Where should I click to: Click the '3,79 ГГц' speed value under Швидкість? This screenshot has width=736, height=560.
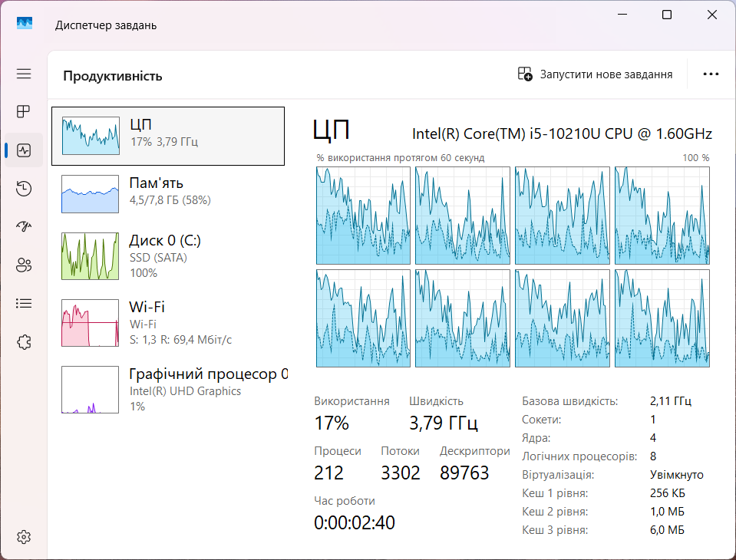coord(444,423)
